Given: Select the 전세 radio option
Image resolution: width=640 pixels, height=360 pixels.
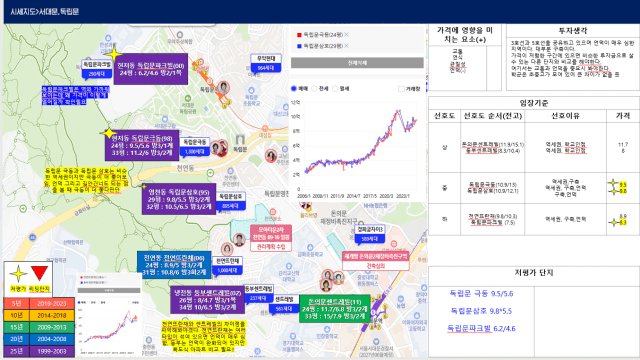Looking at the screenshot, I should click(x=314, y=88).
